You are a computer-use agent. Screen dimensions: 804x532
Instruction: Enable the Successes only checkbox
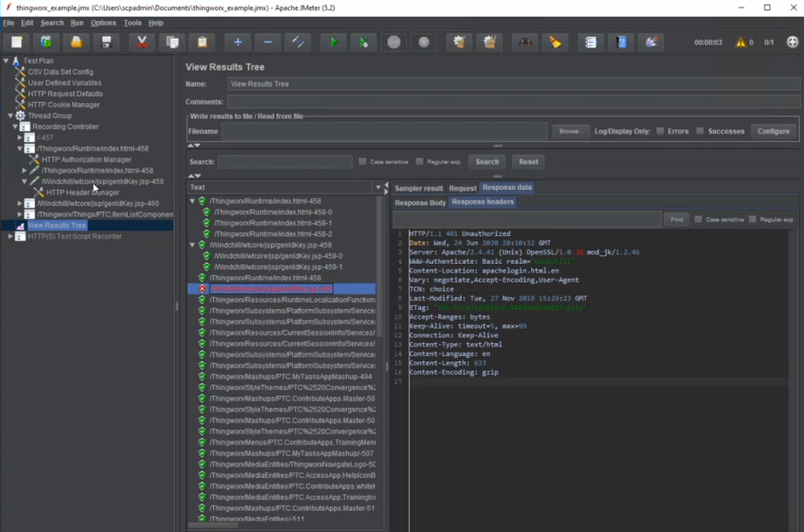pos(700,131)
